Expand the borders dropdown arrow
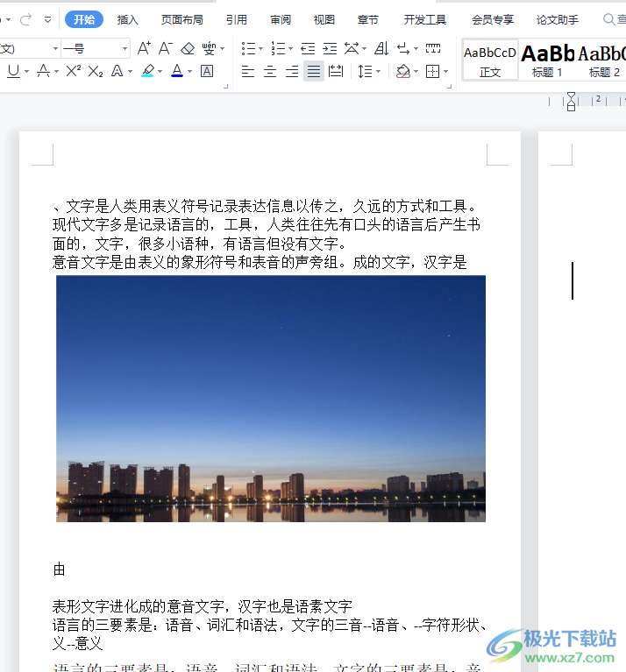The image size is (626, 672). point(446,72)
